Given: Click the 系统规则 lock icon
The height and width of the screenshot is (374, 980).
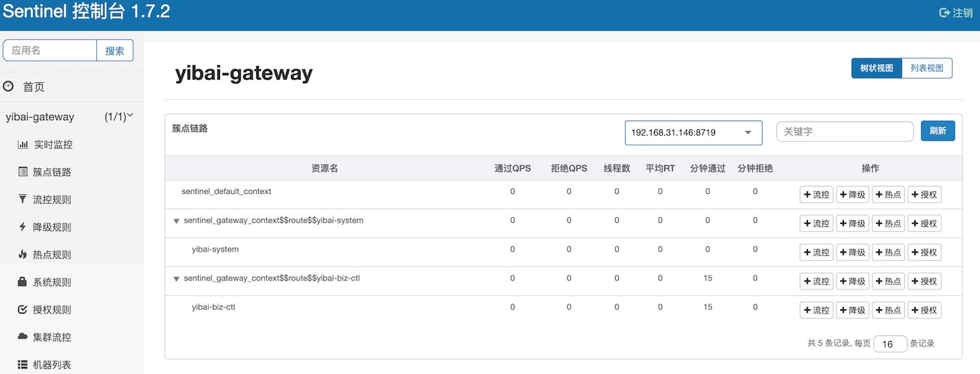Looking at the screenshot, I should click(x=22, y=281).
